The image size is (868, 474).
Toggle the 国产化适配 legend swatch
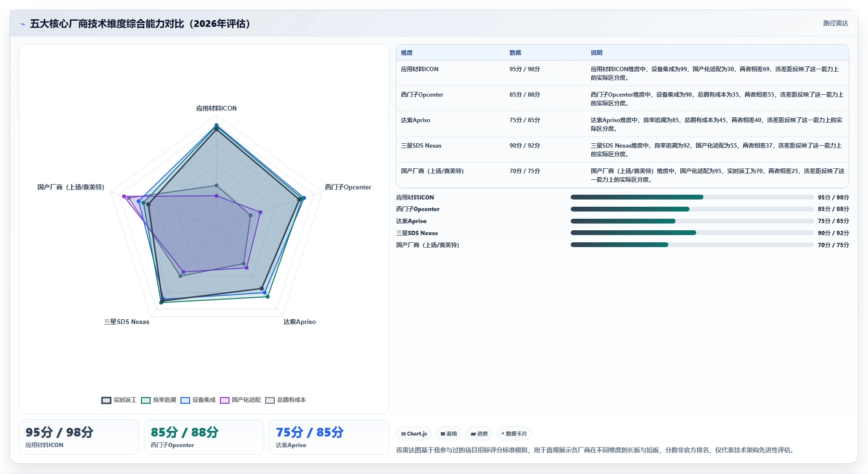tap(225, 400)
